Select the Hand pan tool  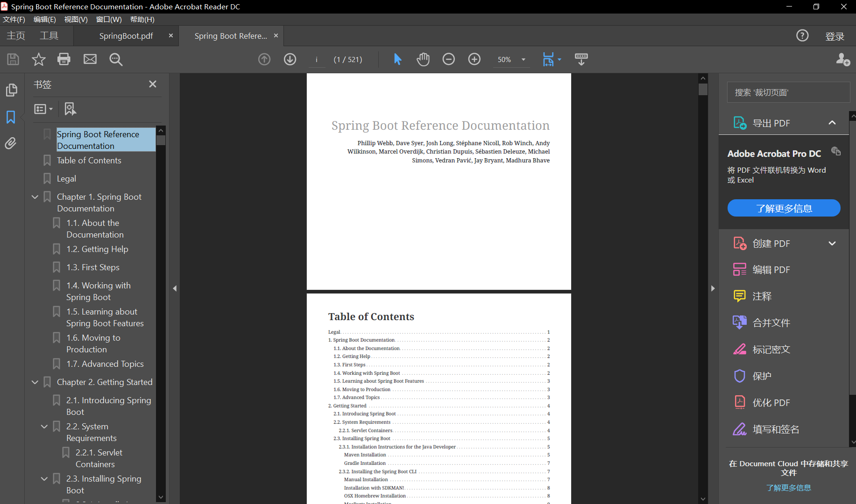pos(423,59)
